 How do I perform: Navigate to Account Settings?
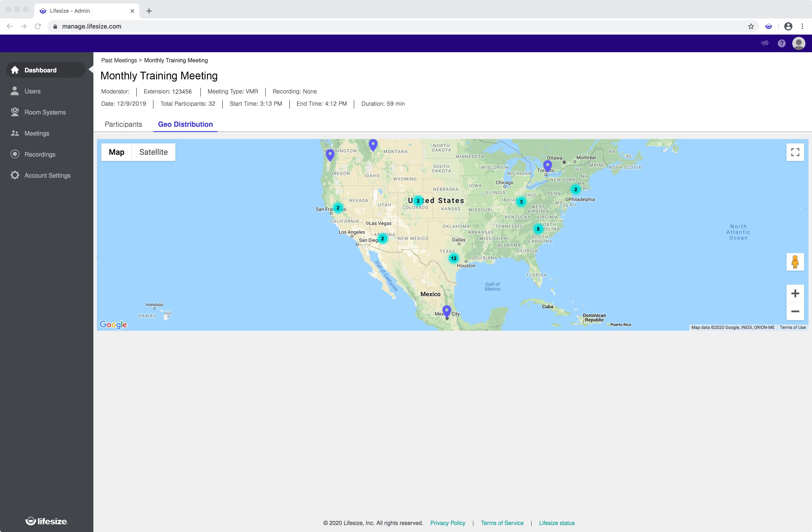click(47, 175)
